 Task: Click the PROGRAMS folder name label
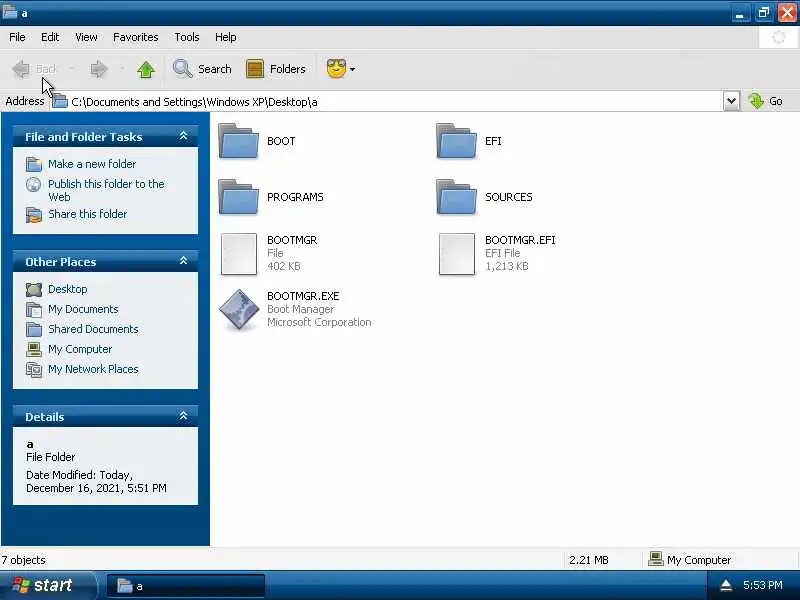click(295, 197)
